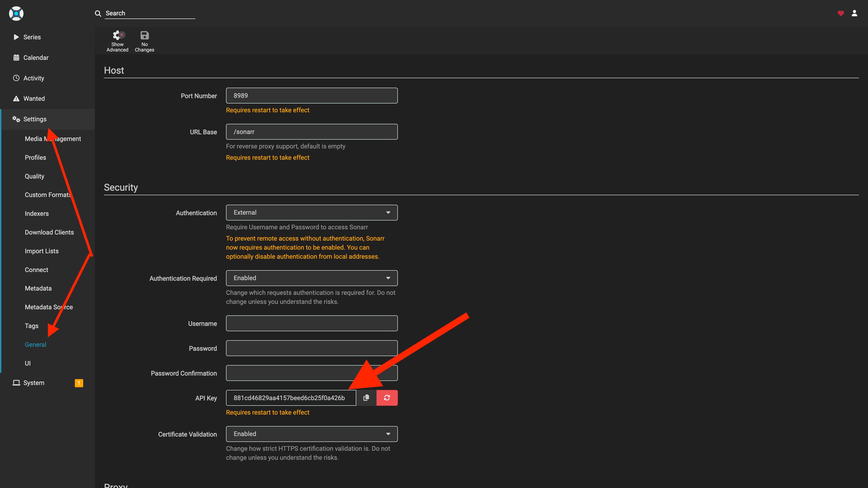868x488 pixels.
Task: Toggle the Show Advanced gear icon
Action: click(x=118, y=35)
